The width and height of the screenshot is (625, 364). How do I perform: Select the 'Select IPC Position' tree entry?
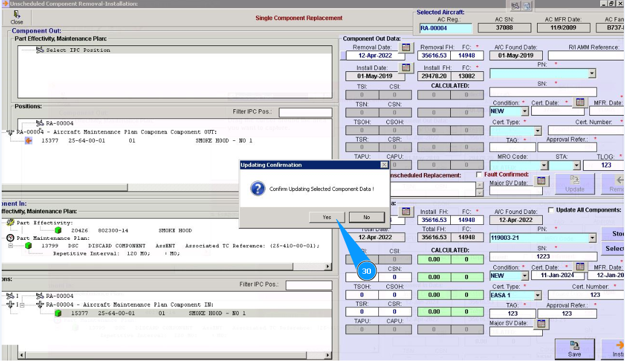78,50
